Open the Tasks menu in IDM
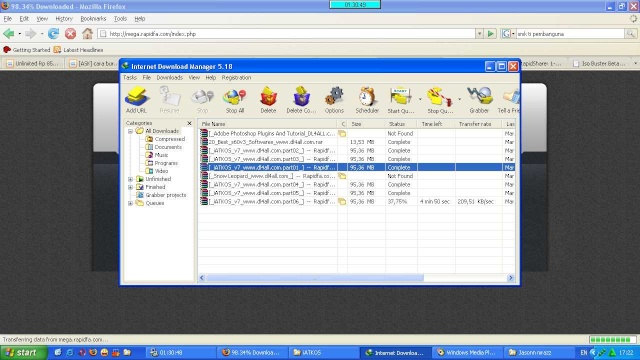 (x=130, y=78)
